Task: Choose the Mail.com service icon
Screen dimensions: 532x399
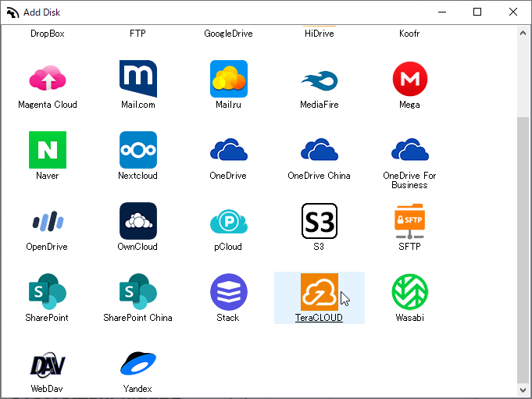Action: point(138,79)
